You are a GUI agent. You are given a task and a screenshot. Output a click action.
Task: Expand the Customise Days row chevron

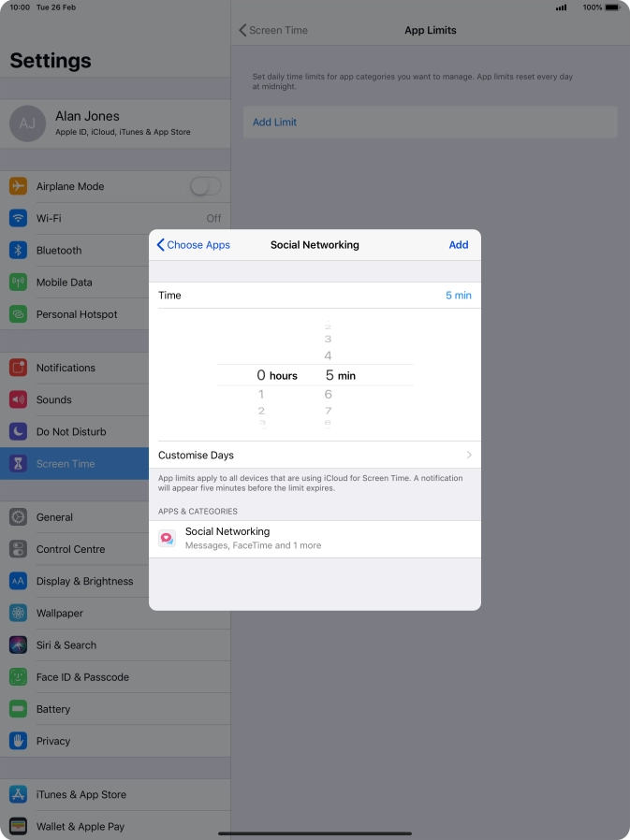pyautogui.click(x=468, y=456)
